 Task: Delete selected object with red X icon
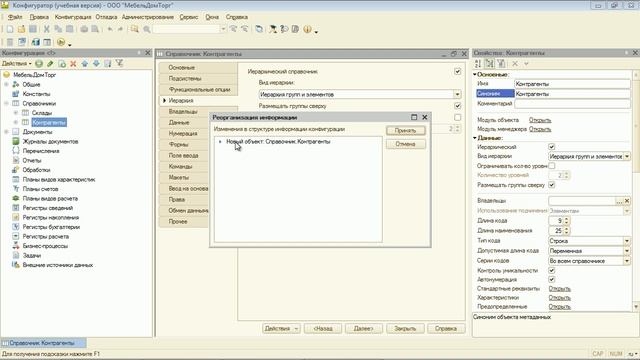tap(73, 64)
